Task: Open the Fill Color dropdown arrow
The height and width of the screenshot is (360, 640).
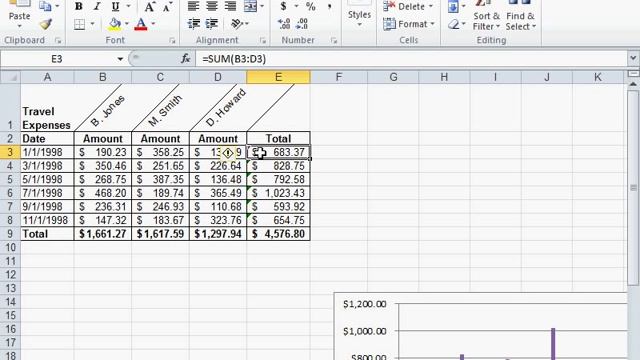Action: (x=127, y=24)
